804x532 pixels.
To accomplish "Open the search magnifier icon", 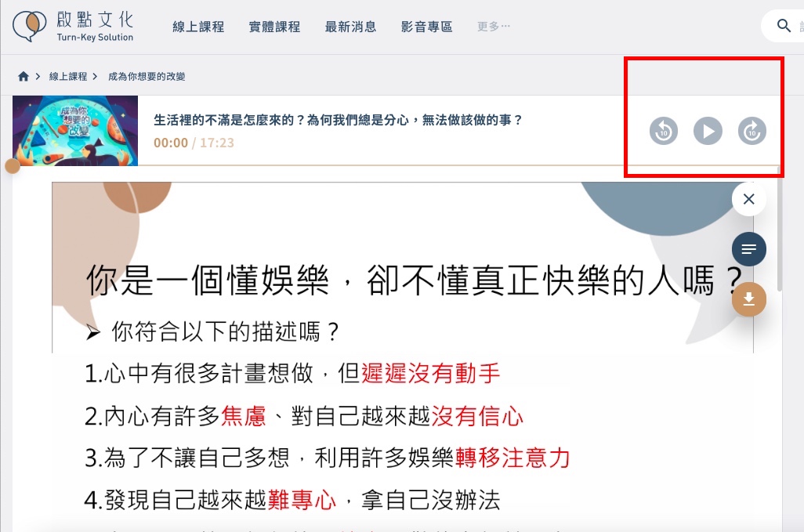I will [x=784, y=25].
